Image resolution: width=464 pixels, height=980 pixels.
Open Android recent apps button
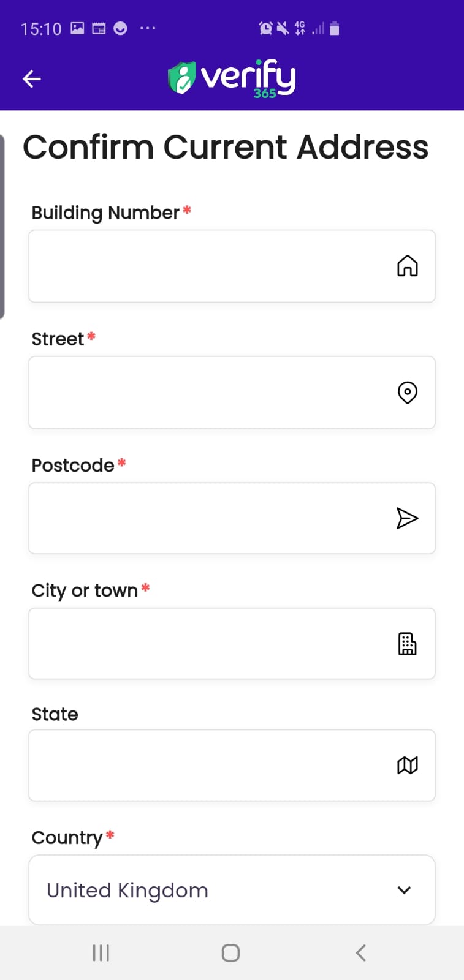pos(101,952)
